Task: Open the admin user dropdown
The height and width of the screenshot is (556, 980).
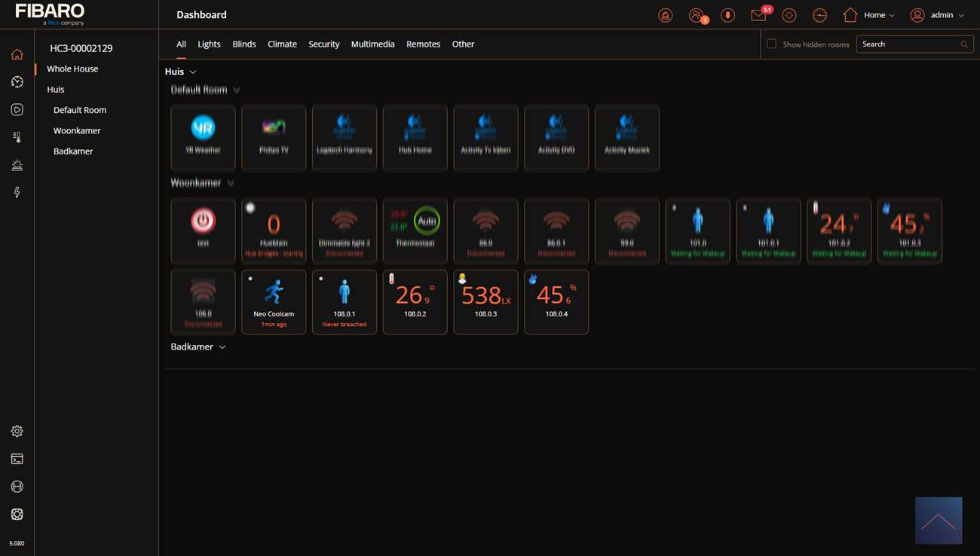Action: [937, 15]
